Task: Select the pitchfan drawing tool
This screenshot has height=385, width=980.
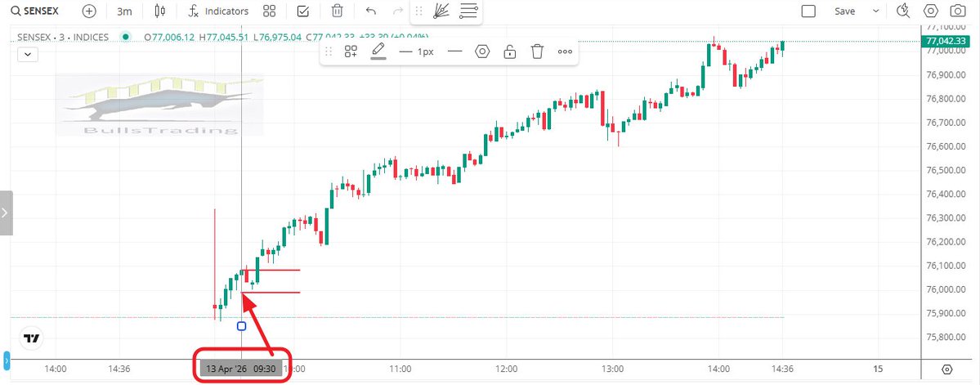Action: [x=442, y=11]
